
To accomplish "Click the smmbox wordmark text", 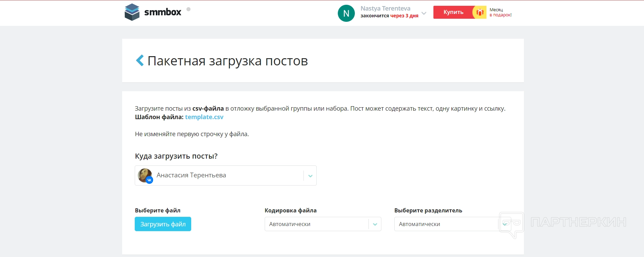I will [x=163, y=12].
